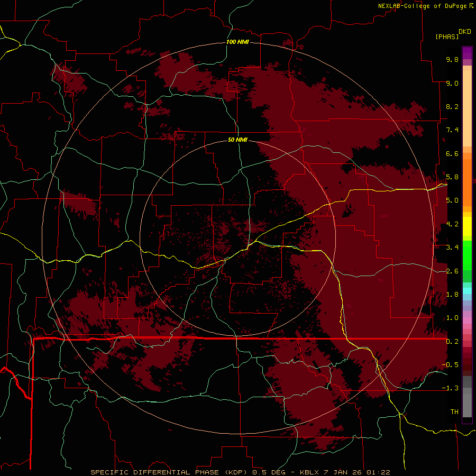Image resolution: width=476 pixels, height=476 pixels.
Task: Click the 1.0 legend value
Action: pyautogui.click(x=452, y=318)
